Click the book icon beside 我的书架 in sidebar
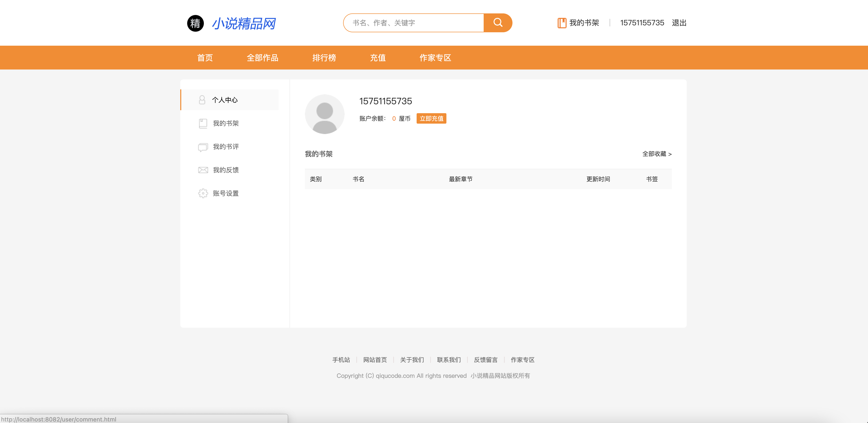Image resolution: width=868 pixels, height=423 pixels. (203, 123)
